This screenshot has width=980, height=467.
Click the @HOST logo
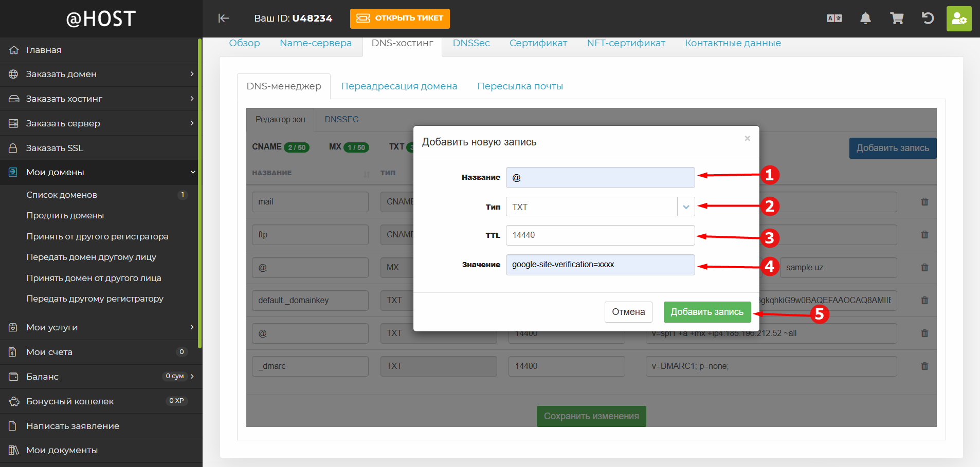(x=101, y=19)
